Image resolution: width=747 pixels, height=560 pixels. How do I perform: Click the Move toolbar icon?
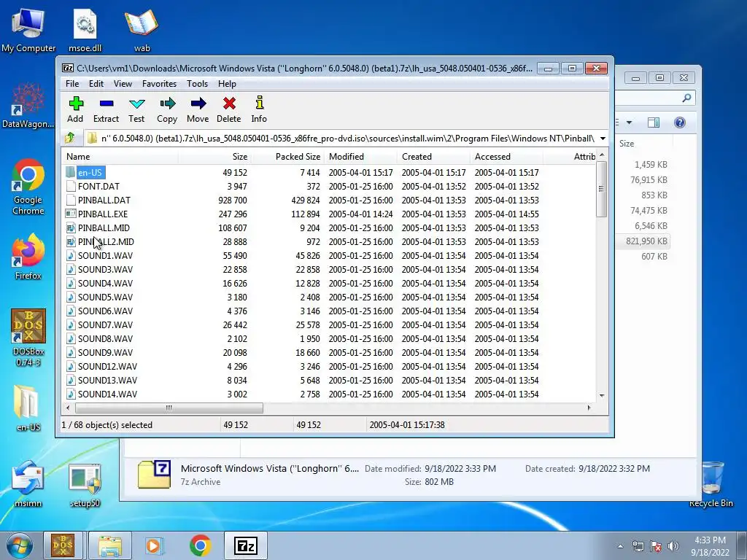198,104
